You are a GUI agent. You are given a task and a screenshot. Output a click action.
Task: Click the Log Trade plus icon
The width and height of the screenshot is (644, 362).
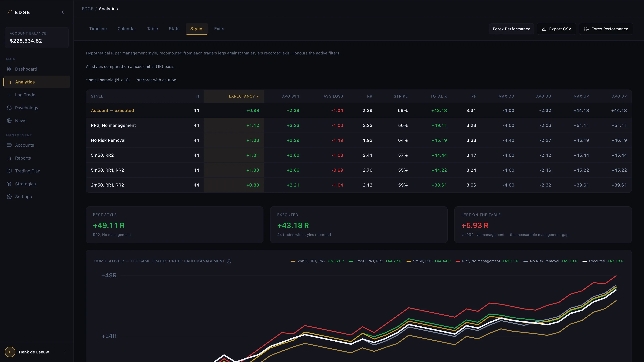pyautogui.click(x=9, y=95)
